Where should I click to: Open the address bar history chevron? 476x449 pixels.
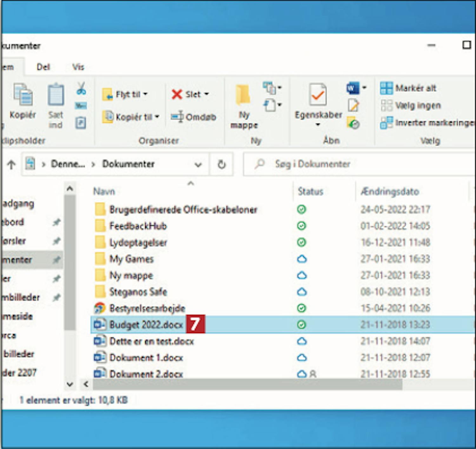[x=198, y=164]
